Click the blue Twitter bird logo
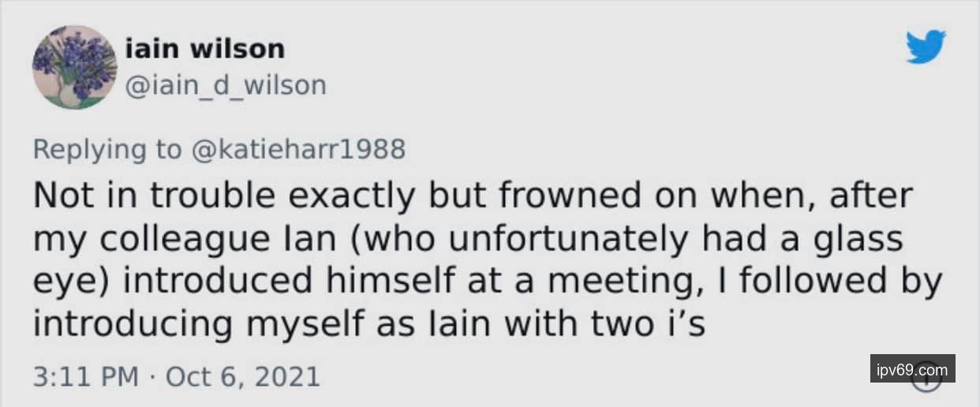Viewport: 980px width, 407px height. pyautogui.click(x=926, y=47)
